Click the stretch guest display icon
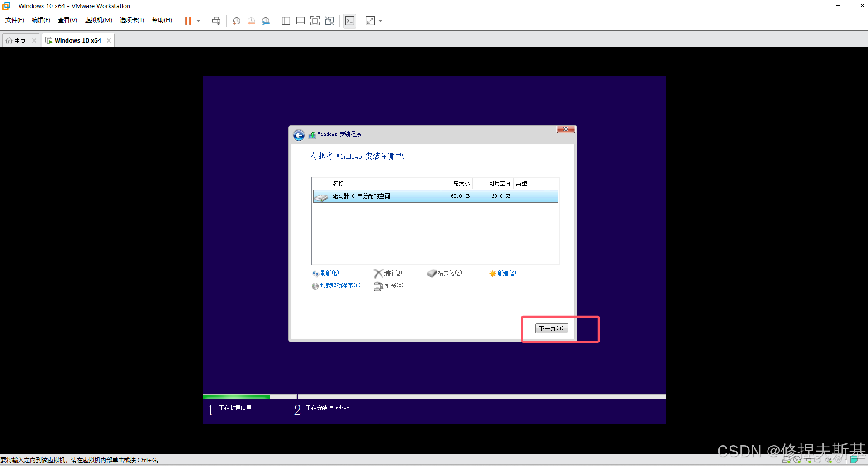Viewport: 868px width, 466px height. point(370,21)
